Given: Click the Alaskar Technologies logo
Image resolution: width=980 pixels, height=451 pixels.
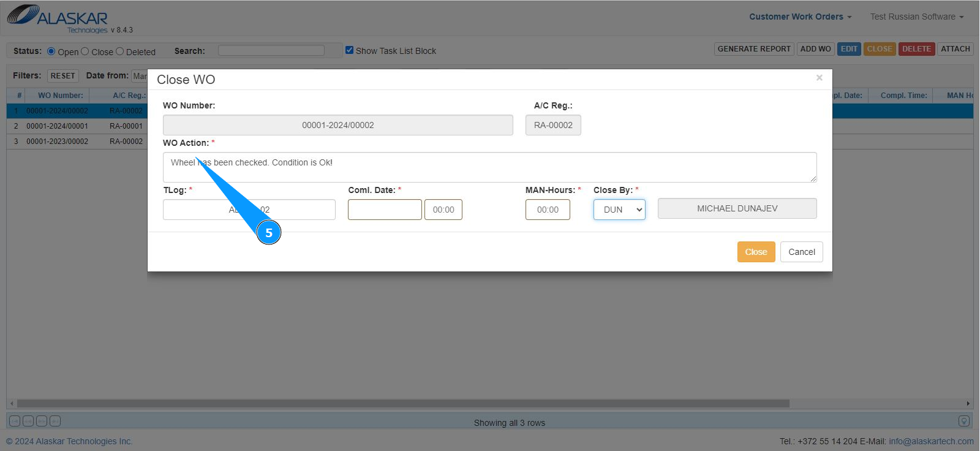Looking at the screenshot, I should pyautogui.click(x=58, y=18).
